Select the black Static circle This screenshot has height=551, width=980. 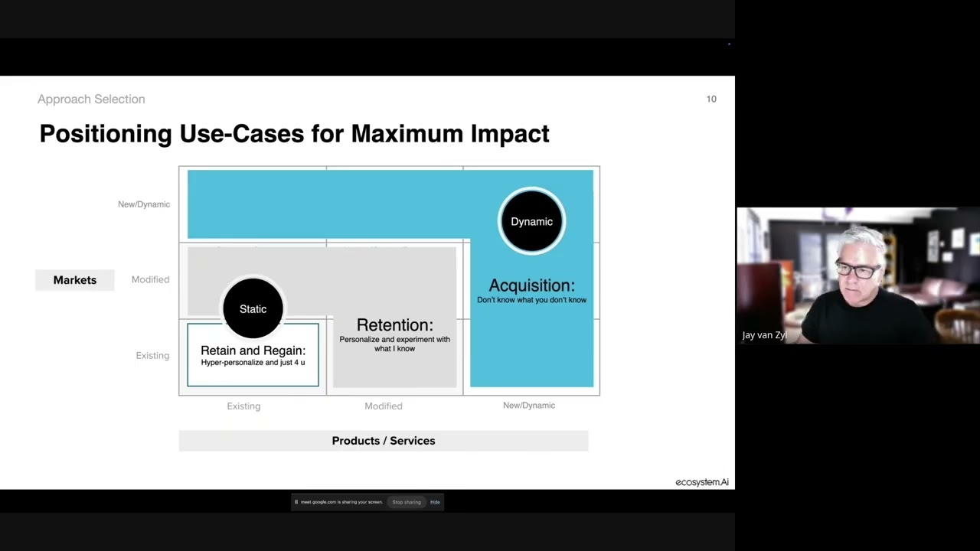(253, 308)
